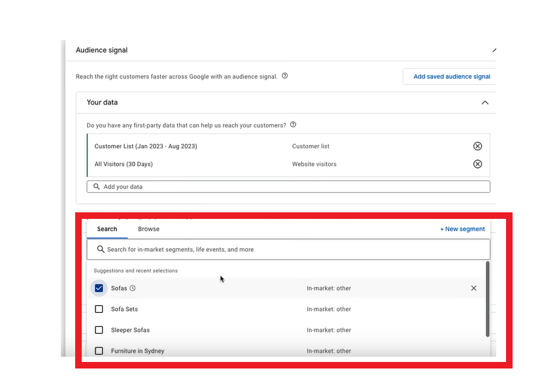Uncheck the Sofas segment checkbox
The image size is (559, 392).
click(99, 288)
